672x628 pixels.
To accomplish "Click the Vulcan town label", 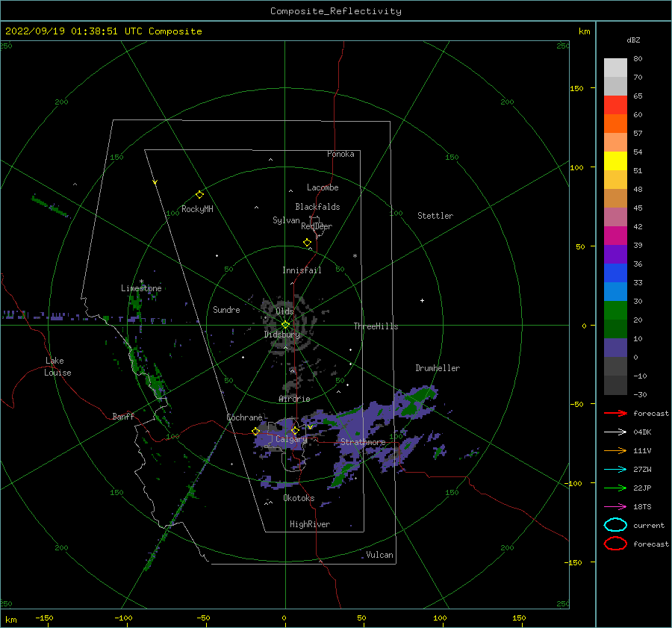I will click(x=380, y=555).
